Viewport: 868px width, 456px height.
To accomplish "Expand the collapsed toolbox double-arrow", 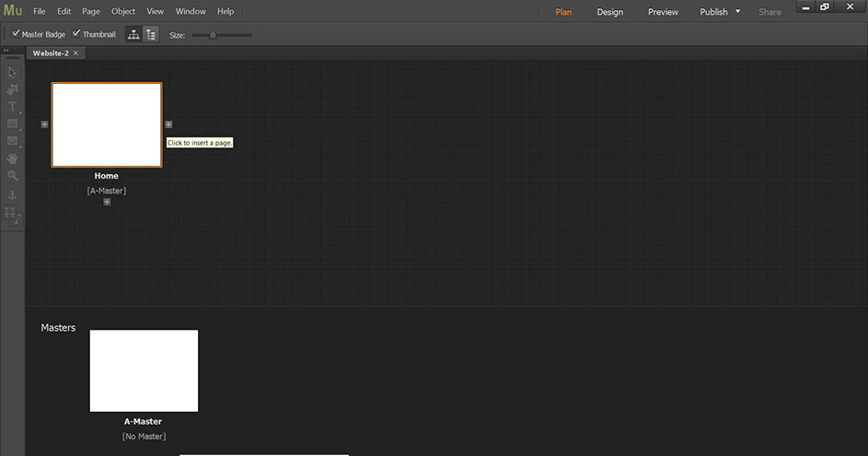I will 6,51.
